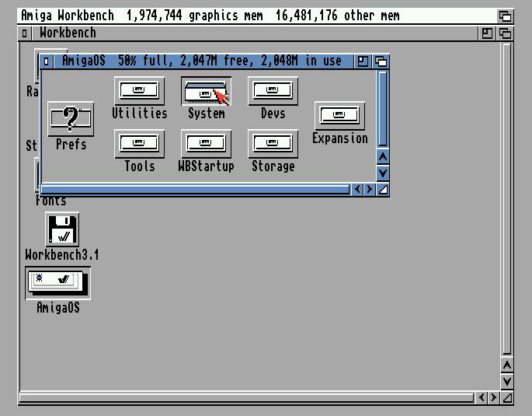Close the AmigaOS drawer window
This screenshot has width=532, height=416.
click(x=47, y=61)
